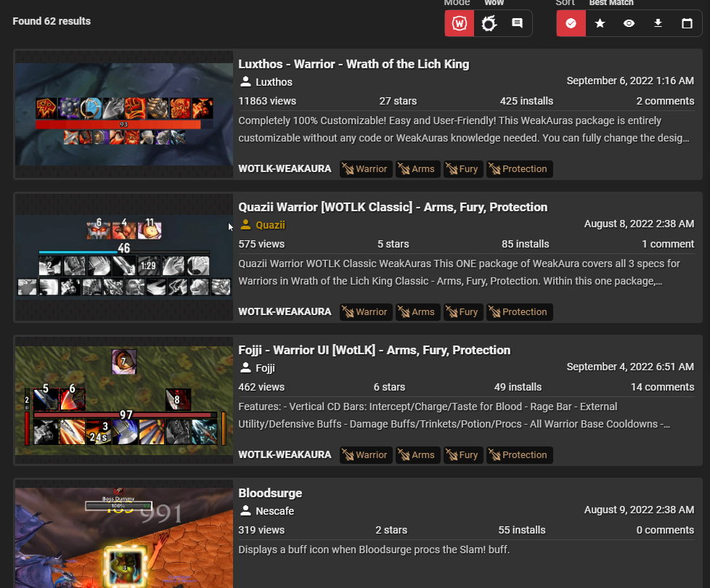Select the comments mode icon
This screenshot has width=710, height=588.
[517, 23]
